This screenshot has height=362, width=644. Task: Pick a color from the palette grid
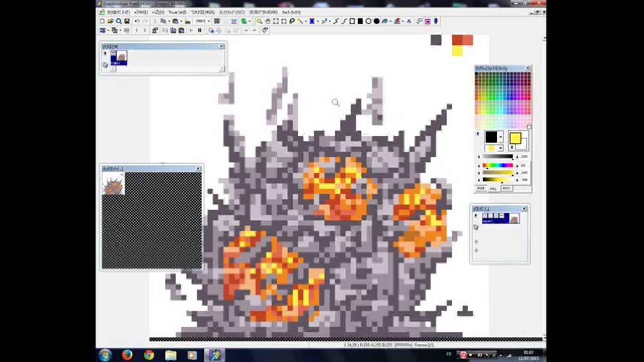[503, 100]
